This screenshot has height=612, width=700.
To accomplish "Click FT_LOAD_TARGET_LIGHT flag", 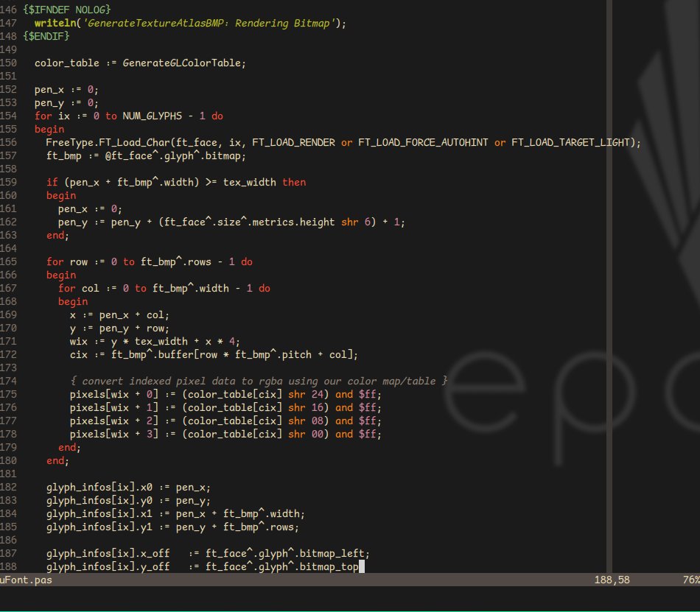I will [x=570, y=142].
